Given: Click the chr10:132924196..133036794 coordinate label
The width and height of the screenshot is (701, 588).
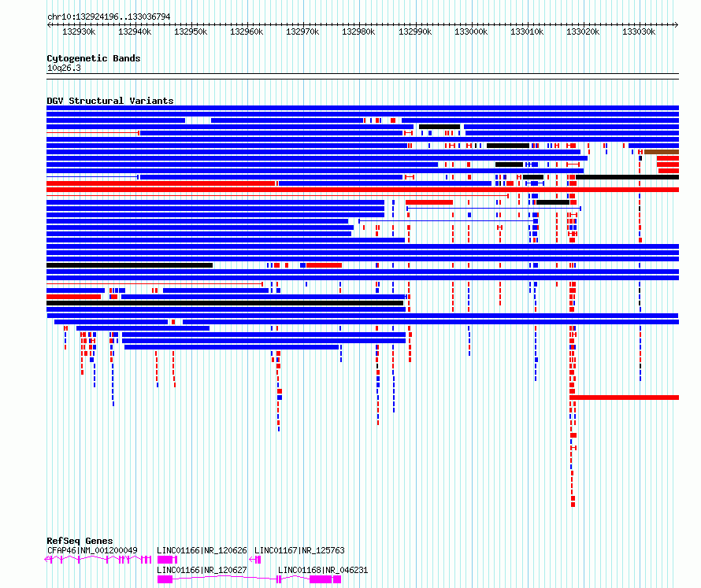Looking at the screenshot, I should pyautogui.click(x=109, y=17).
